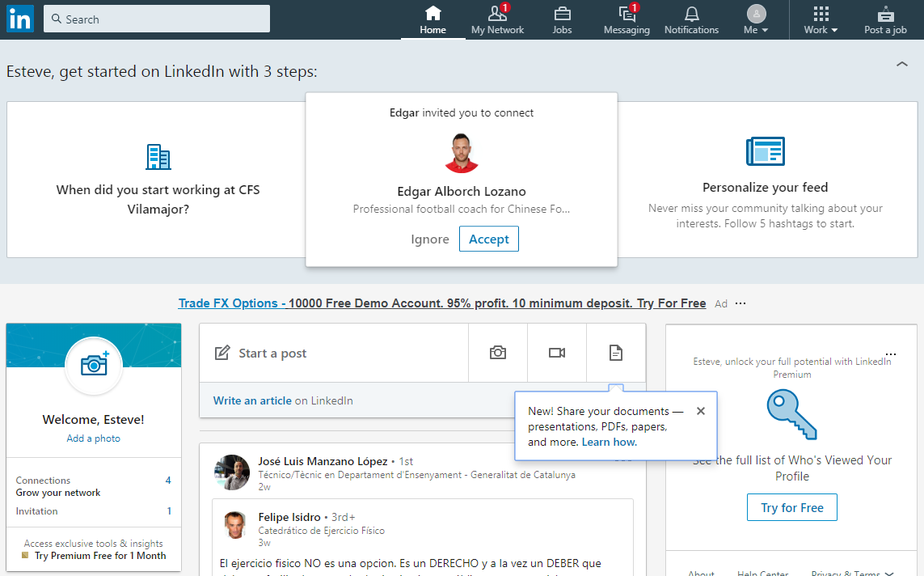Accept Edgar's connection invitation
Screen dimensions: 924x576
(489, 239)
